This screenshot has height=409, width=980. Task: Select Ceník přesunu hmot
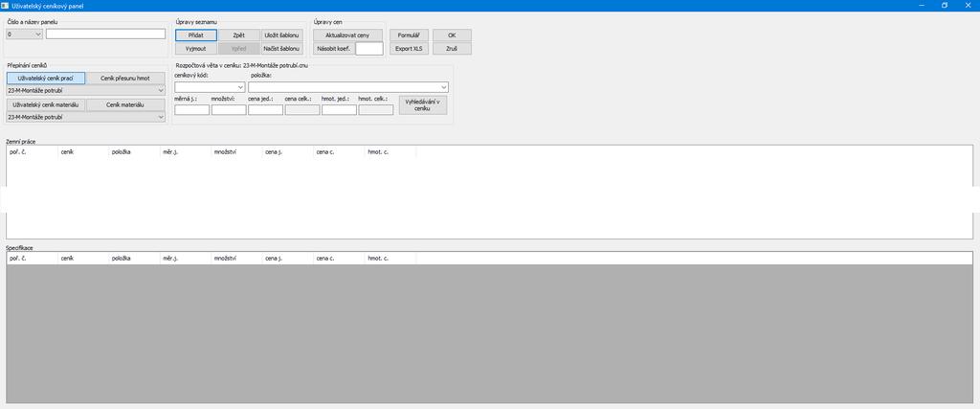click(125, 79)
